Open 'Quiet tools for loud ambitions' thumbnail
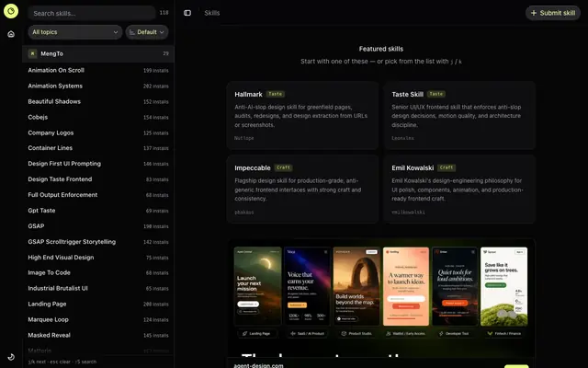 tap(455, 286)
